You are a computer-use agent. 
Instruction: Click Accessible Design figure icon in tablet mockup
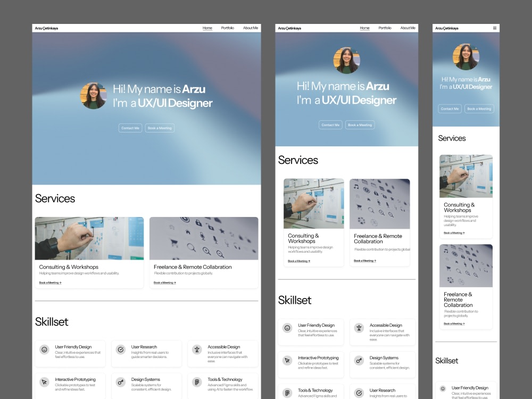click(359, 328)
